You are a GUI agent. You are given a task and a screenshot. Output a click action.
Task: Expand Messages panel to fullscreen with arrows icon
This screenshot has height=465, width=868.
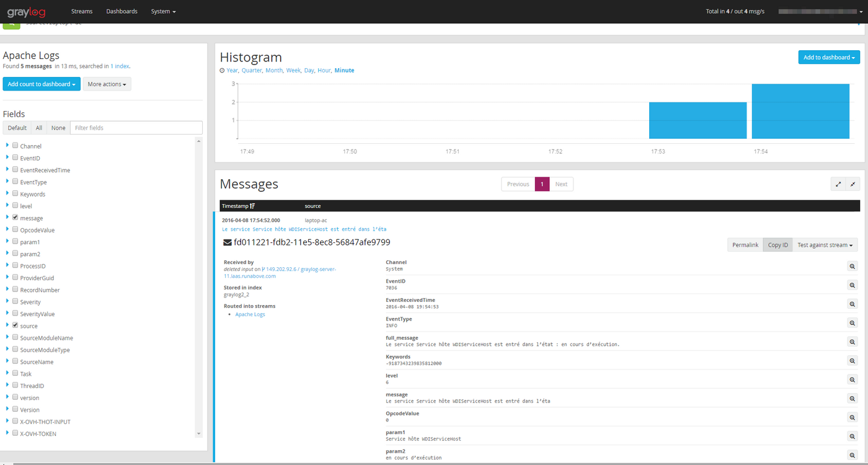(838, 184)
